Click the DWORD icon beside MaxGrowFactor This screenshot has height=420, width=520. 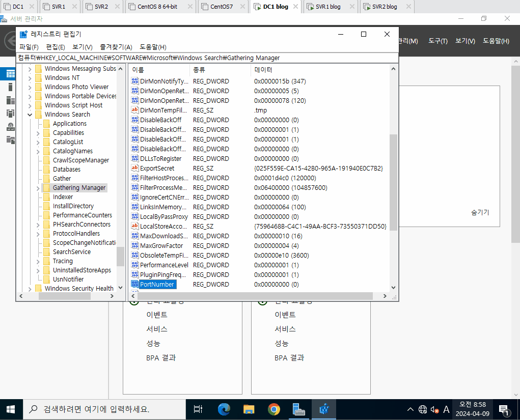pyautogui.click(x=134, y=245)
